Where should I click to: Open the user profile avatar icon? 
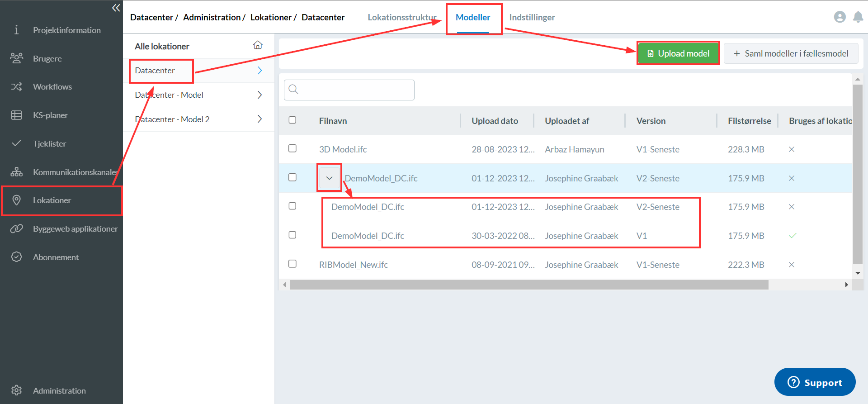click(840, 17)
